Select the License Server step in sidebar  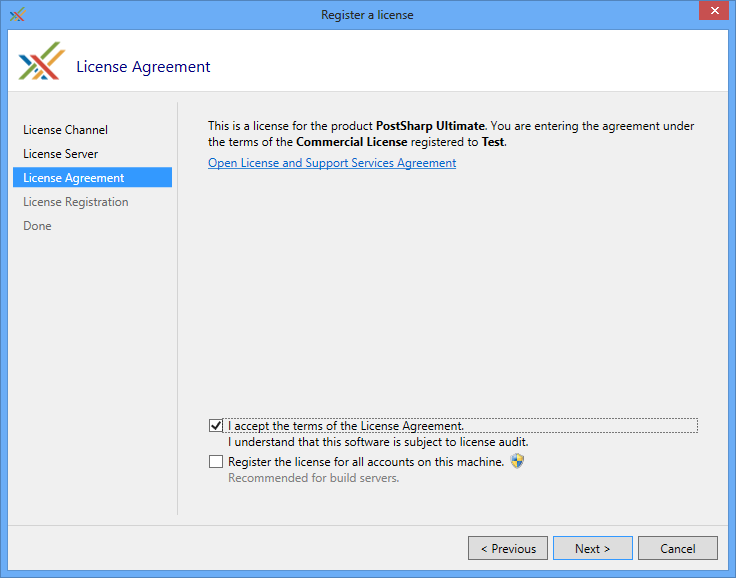(x=60, y=154)
